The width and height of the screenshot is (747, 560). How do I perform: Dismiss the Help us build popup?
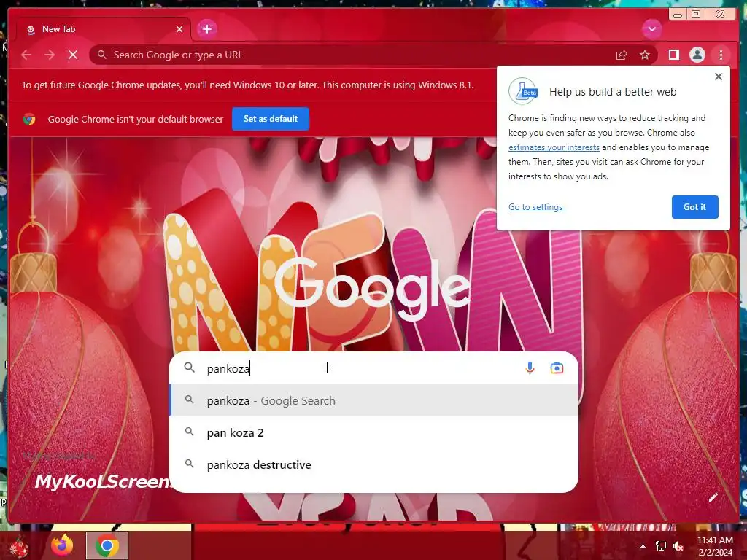click(719, 77)
